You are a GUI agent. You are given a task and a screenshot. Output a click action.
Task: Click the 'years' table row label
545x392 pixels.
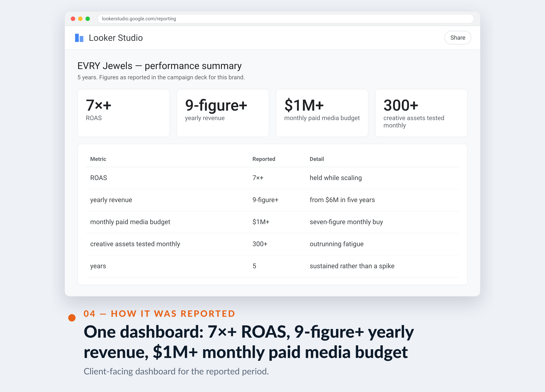coord(98,266)
